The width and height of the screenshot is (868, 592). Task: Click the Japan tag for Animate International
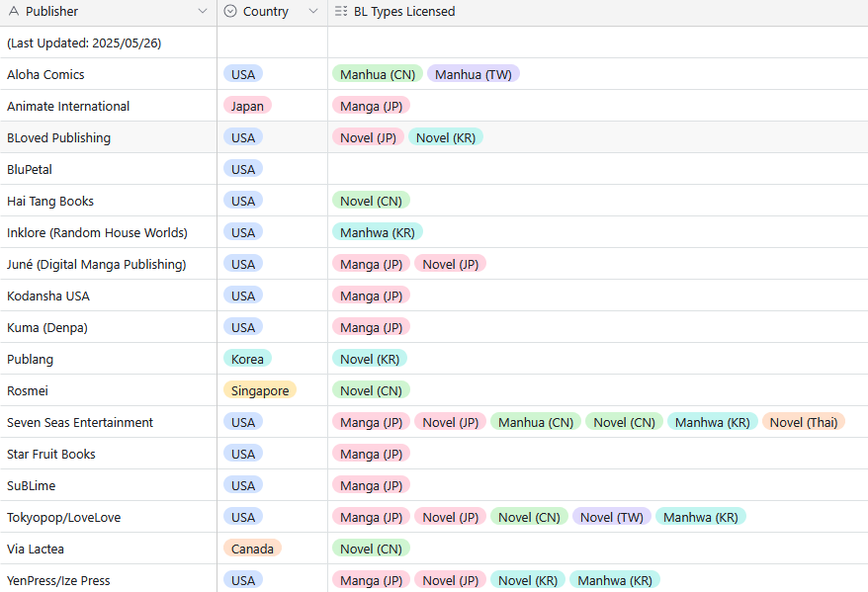click(x=247, y=106)
